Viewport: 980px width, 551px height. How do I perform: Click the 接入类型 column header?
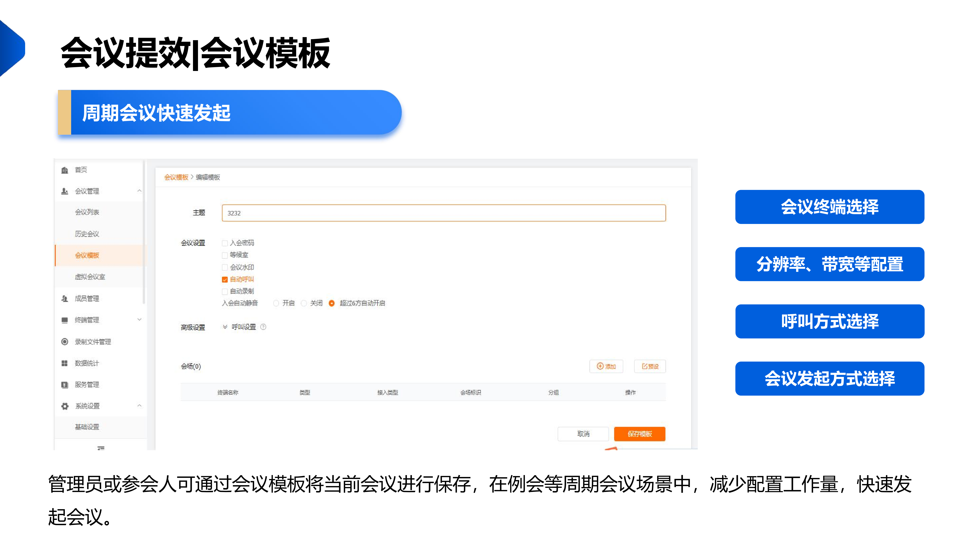(x=388, y=392)
